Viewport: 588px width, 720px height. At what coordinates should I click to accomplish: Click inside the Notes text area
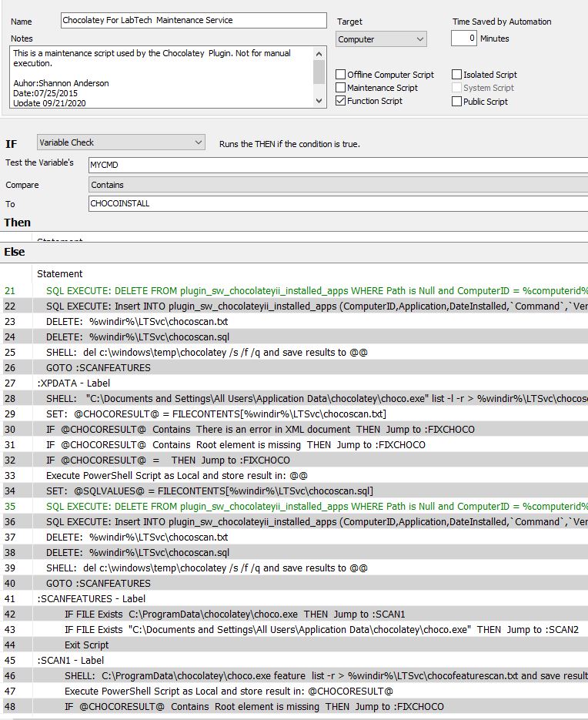(x=162, y=76)
